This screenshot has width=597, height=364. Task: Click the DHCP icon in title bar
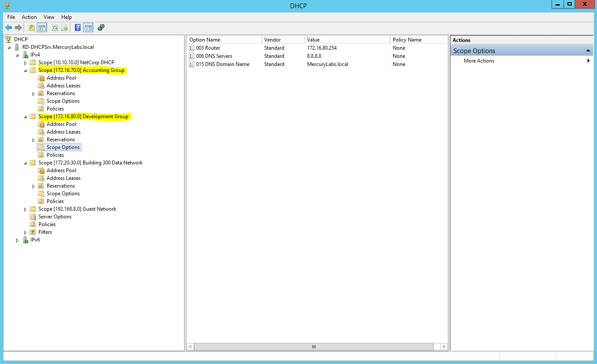(7, 5)
